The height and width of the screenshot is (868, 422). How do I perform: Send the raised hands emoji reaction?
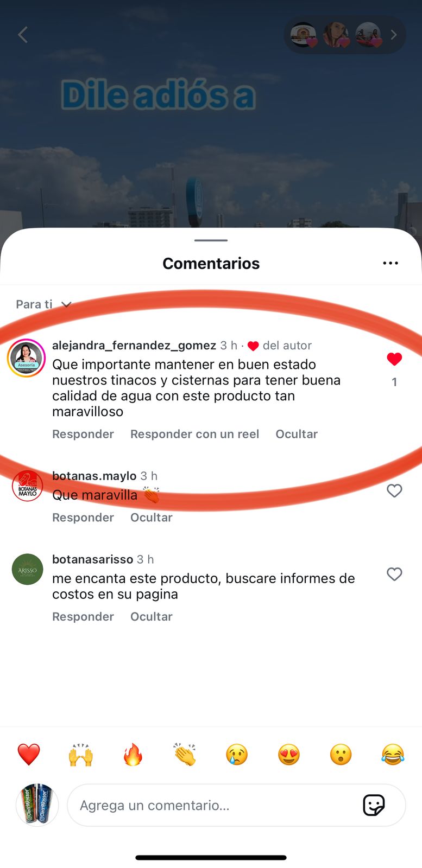point(81,754)
